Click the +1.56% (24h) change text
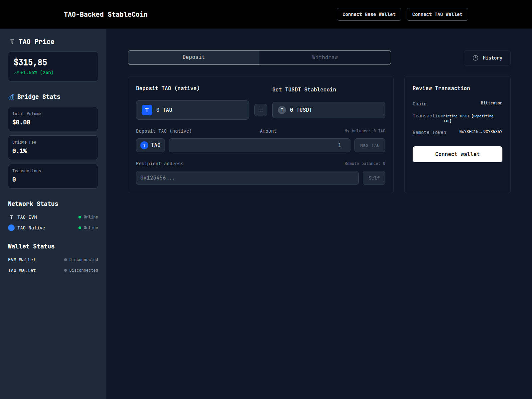Viewport: 532px width, 399px height. coord(37,72)
